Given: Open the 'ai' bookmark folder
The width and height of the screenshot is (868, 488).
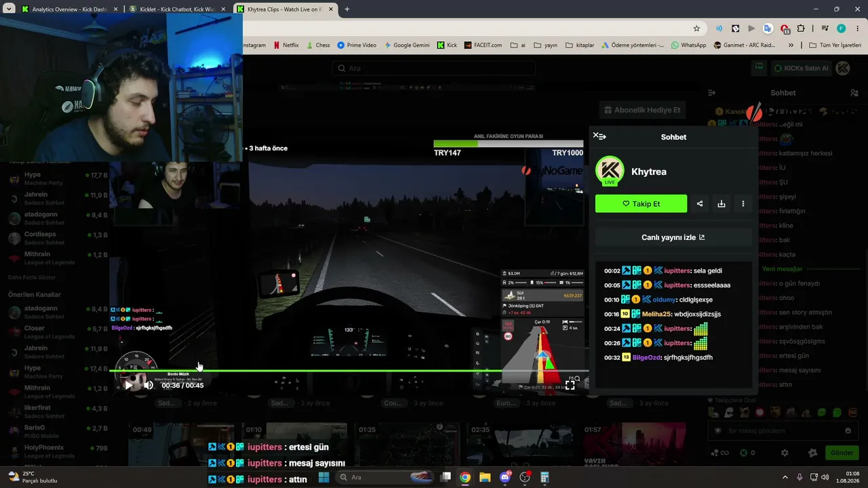Looking at the screenshot, I should click(517, 45).
